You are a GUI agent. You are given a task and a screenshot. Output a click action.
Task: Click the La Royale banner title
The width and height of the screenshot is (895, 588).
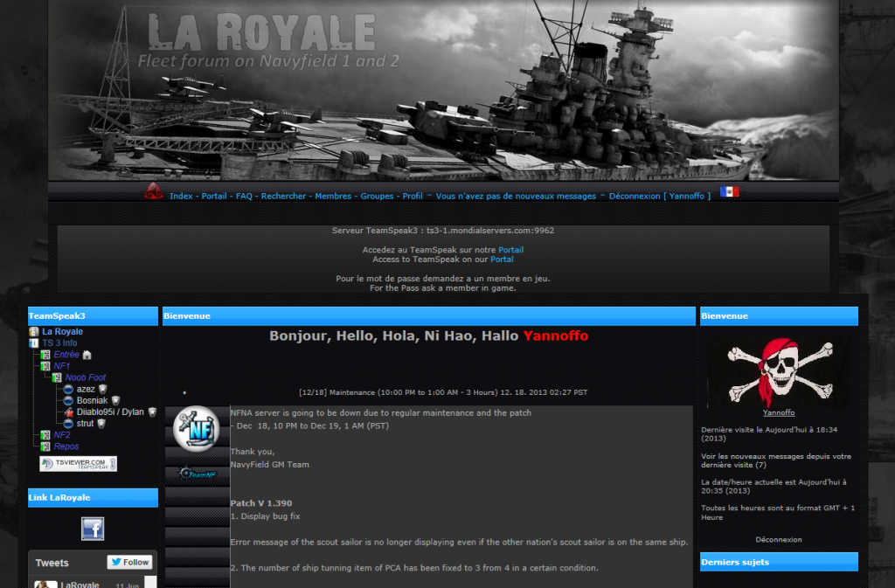point(262,32)
